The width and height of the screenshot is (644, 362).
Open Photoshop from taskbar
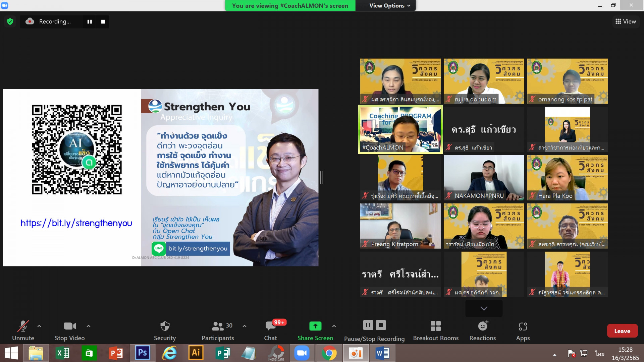click(x=143, y=353)
